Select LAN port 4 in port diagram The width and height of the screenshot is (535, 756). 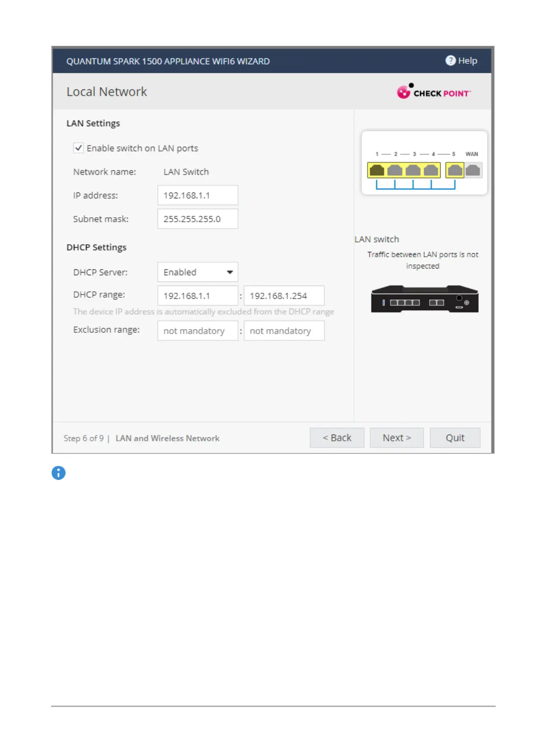pos(431,170)
